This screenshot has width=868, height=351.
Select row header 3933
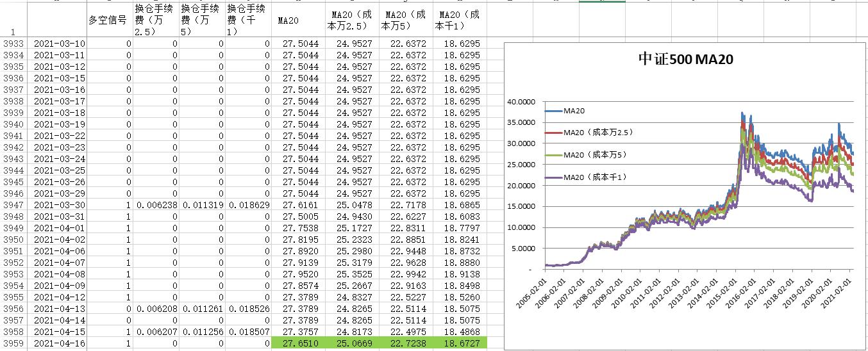point(13,44)
